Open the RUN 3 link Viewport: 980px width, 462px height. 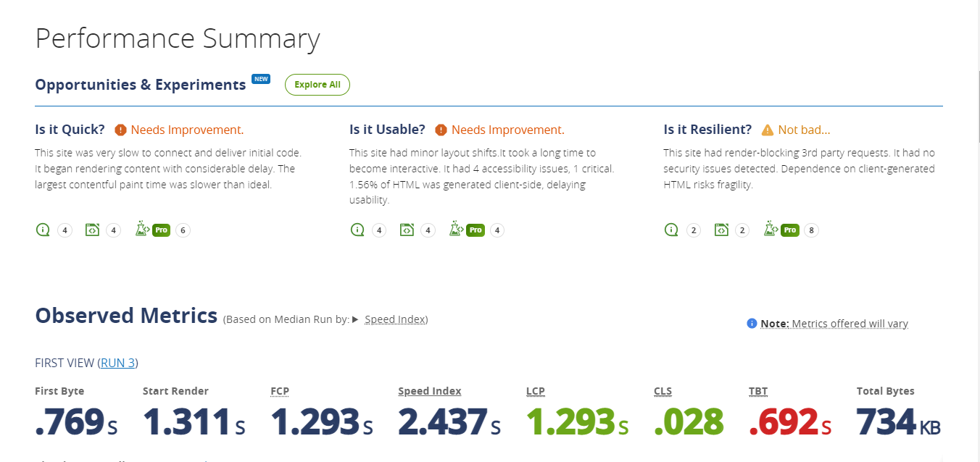click(x=118, y=363)
